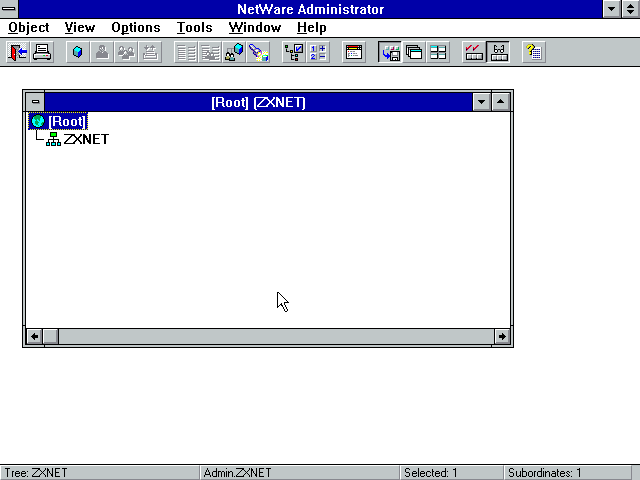Click the NDS Browser window icon
Image resolution: width=640 pixels, height=480 pixels.
(x=353, y=52)
